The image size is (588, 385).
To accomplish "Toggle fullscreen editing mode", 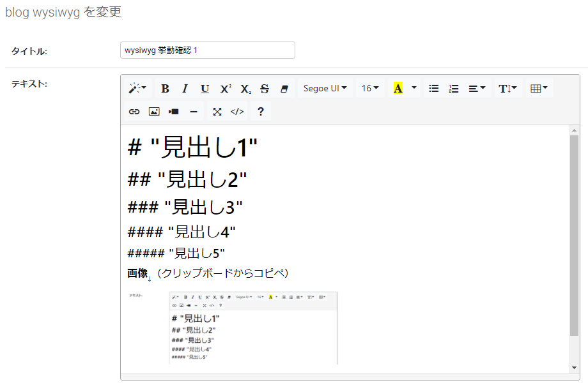I will [217, 111].
